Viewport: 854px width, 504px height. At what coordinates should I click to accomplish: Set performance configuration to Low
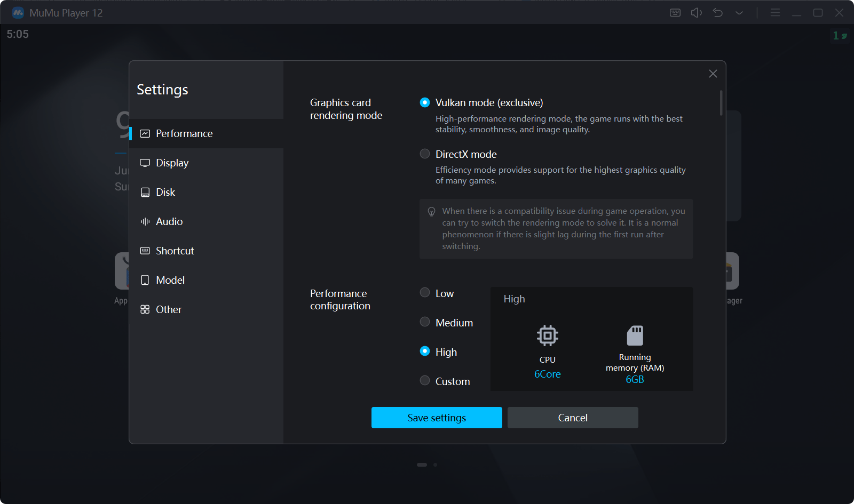[425, 293]
